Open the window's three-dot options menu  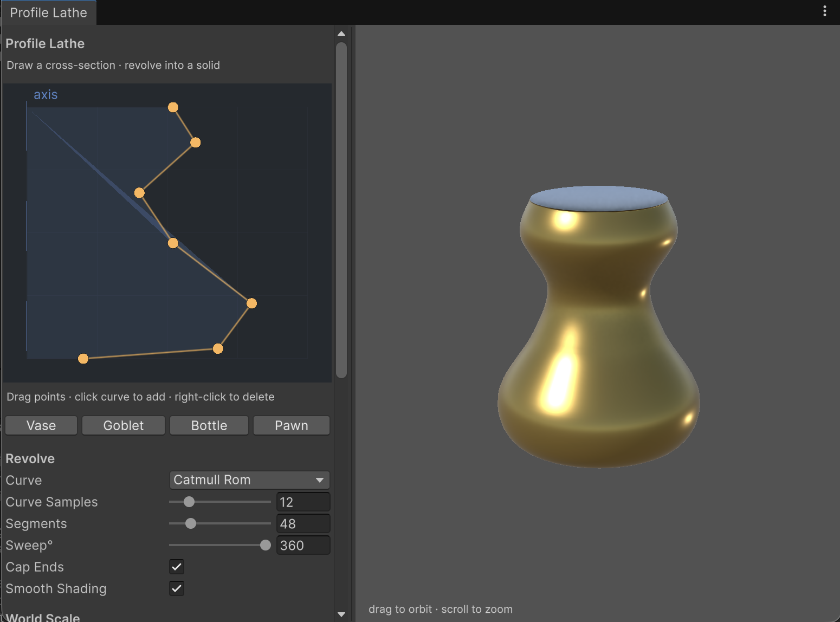pos(824,11)
